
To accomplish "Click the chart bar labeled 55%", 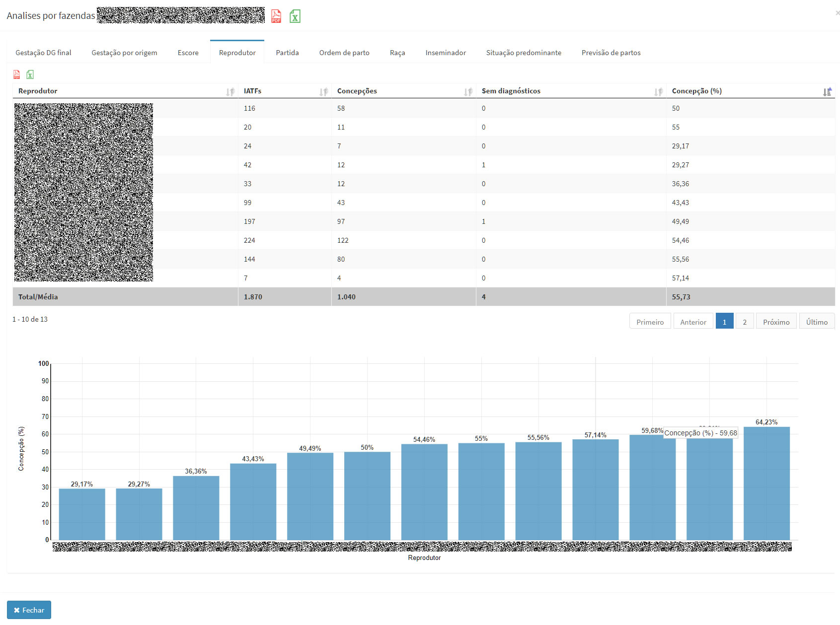I will (x=481, y=491).
